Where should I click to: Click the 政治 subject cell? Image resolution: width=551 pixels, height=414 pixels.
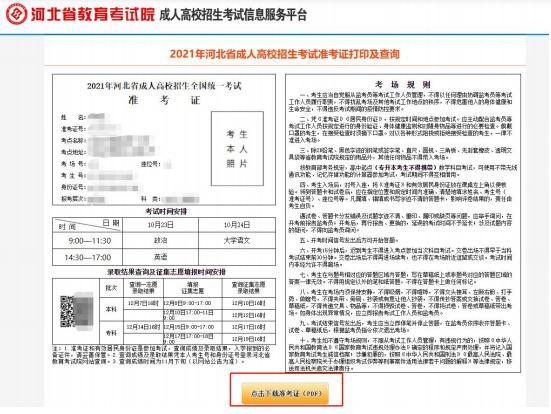(160, 241)
